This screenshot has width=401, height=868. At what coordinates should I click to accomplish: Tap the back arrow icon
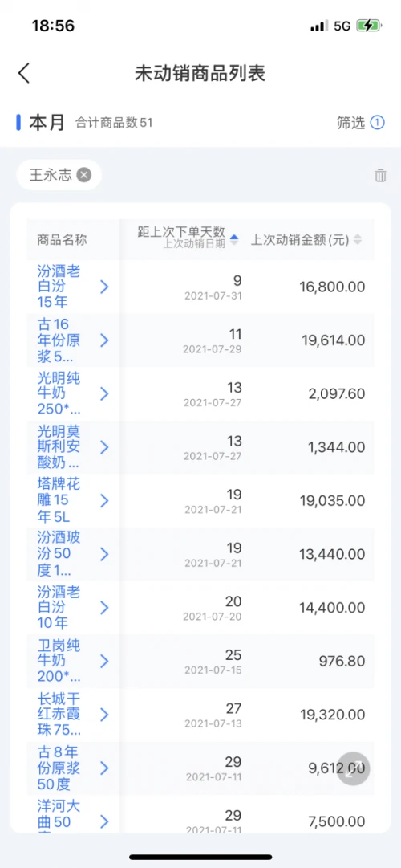tap(24, 73)
